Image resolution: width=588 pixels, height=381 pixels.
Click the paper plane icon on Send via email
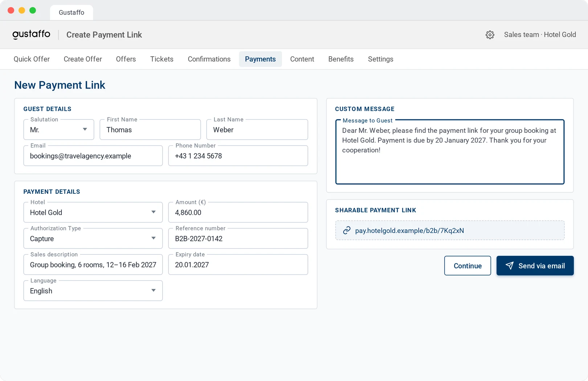(510, 266)
